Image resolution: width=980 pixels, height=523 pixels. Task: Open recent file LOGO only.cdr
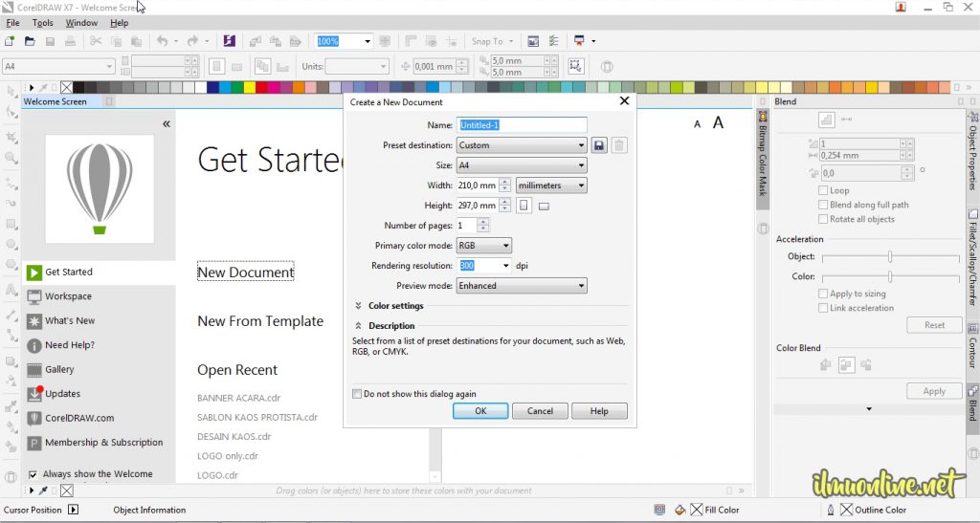coord(228,456)
